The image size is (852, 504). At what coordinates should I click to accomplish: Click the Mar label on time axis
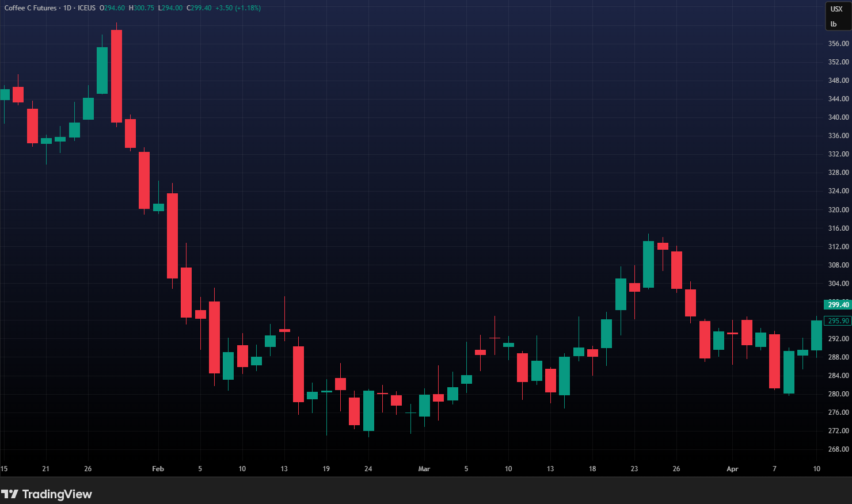(424, 469)
